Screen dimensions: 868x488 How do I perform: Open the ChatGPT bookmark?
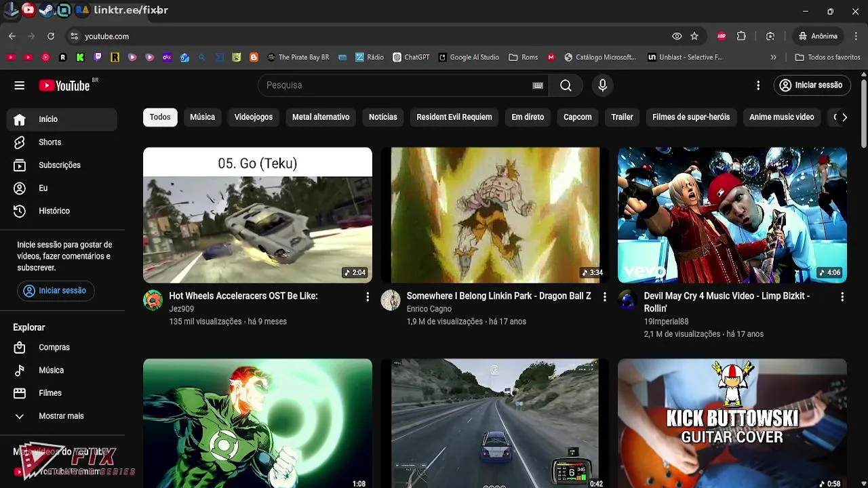tap(412, 58)
